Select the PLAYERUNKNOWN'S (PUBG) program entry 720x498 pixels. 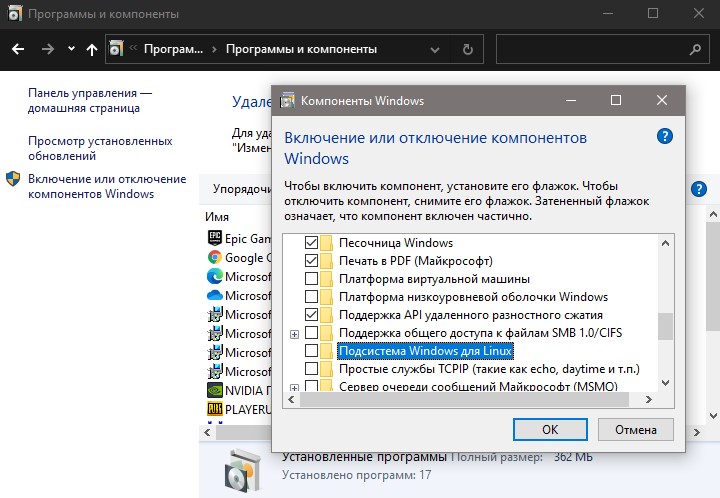click(239, 409)
